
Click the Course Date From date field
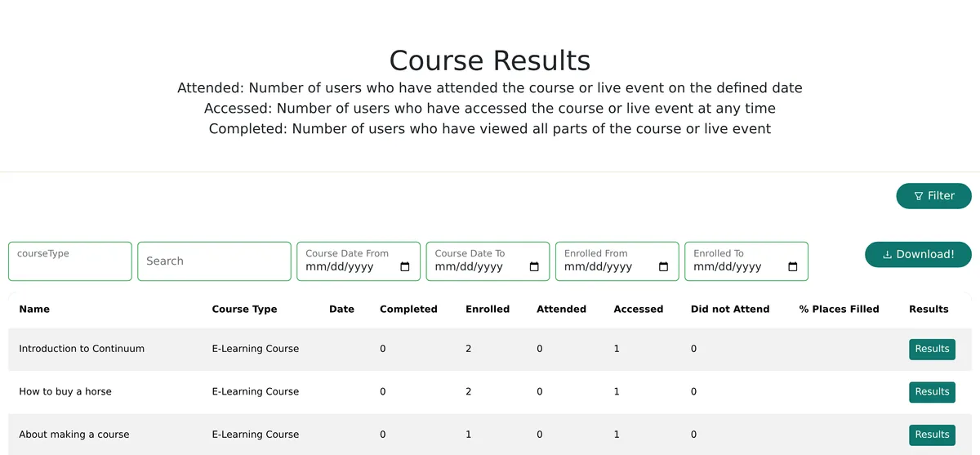[x=359, y=261]
